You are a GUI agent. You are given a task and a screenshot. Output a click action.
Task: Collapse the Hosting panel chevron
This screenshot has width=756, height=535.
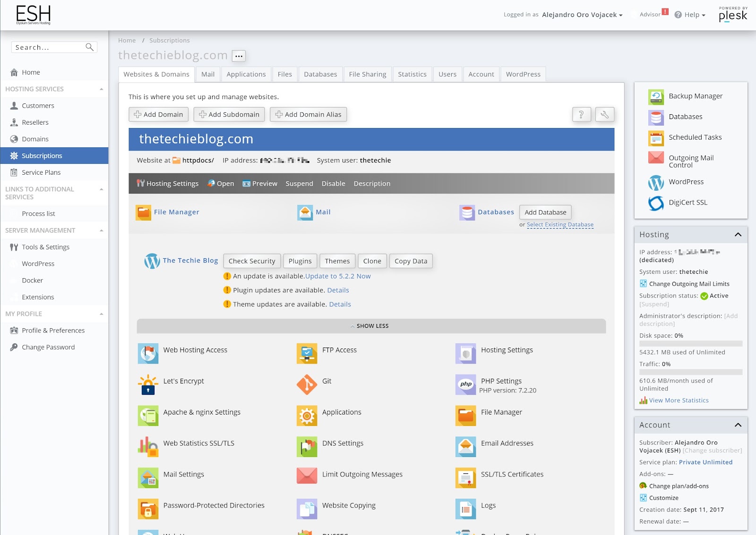click(x=738, y=235)
